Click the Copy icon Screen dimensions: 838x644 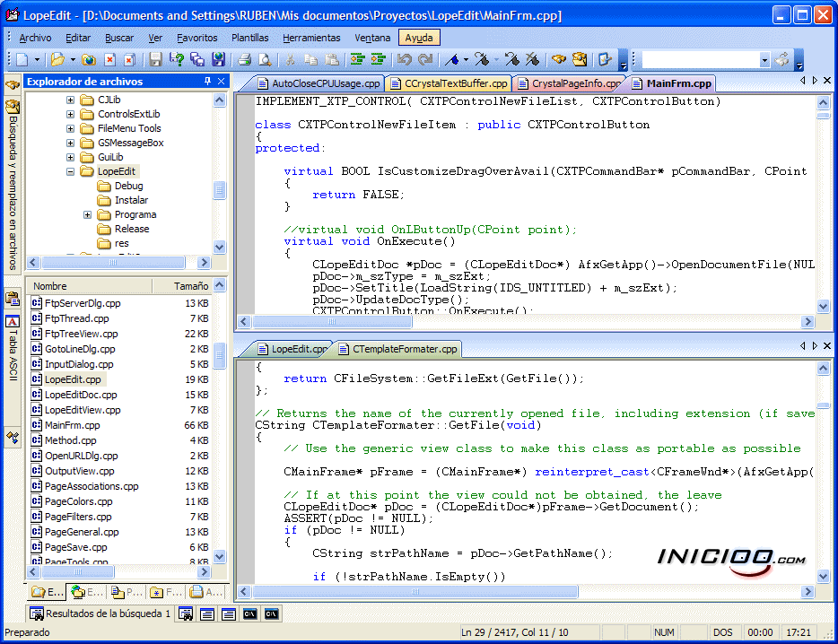click(x=311, y=59)
